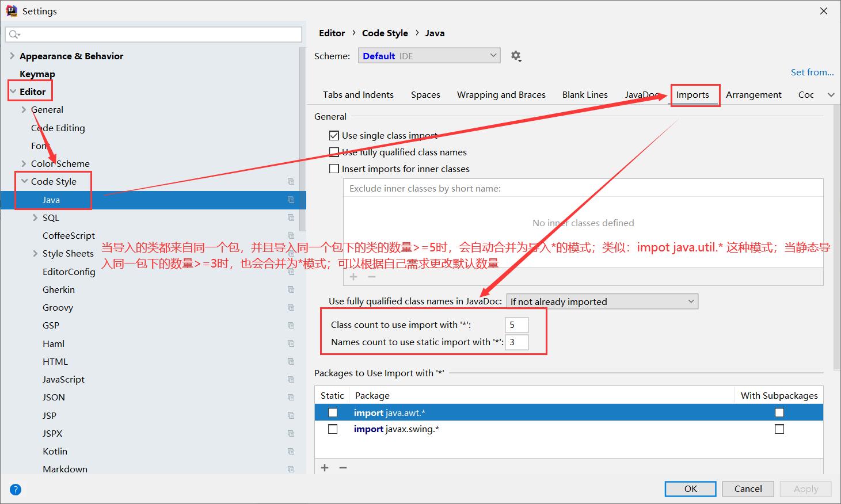Click the copy icon beside JSPX
The height and width of the screenshot is (504, 841).
point(291,433)
